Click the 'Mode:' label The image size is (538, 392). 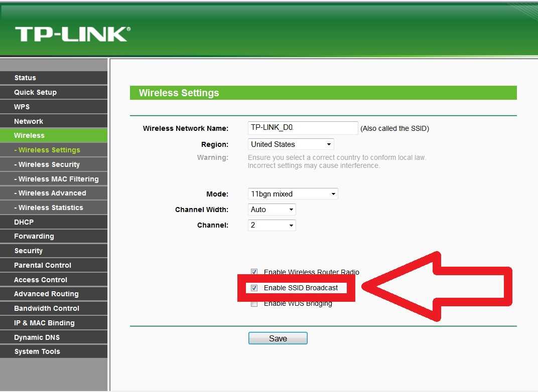[217, 194]
